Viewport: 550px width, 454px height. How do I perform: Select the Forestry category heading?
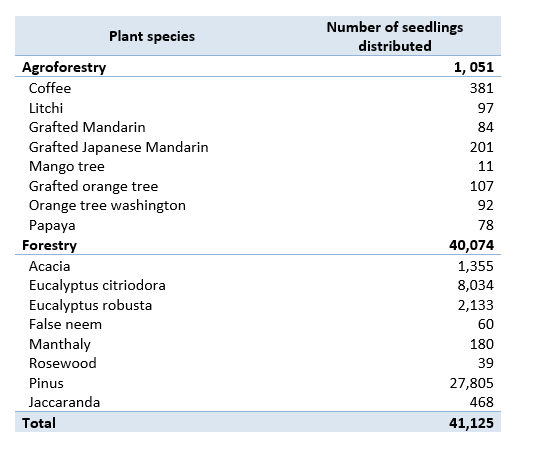49,245
